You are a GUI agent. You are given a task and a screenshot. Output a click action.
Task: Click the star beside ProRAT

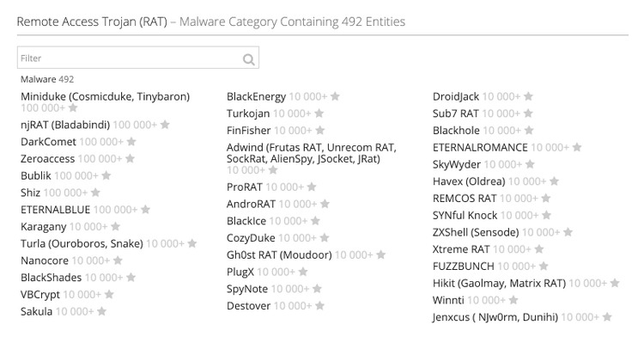(312, 187)
